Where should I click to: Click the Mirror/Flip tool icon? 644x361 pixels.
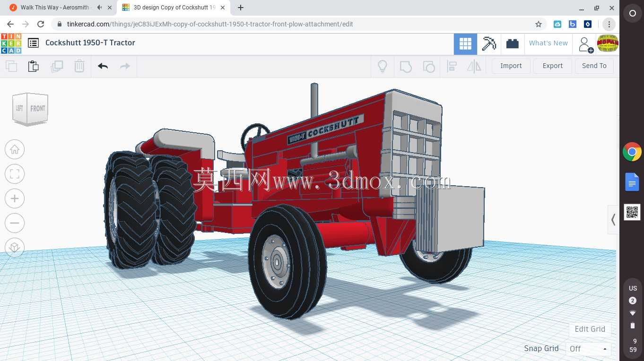pyautogui.click(x=474, y=66)
